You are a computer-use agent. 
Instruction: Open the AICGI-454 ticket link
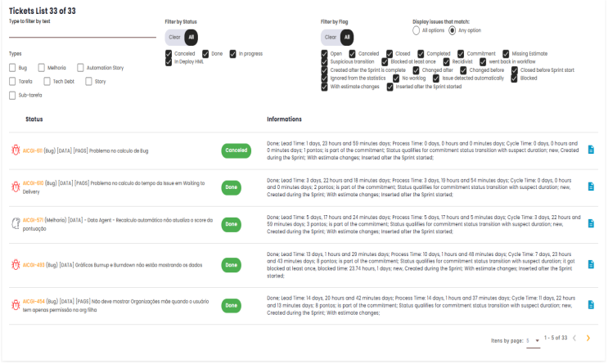33,302
